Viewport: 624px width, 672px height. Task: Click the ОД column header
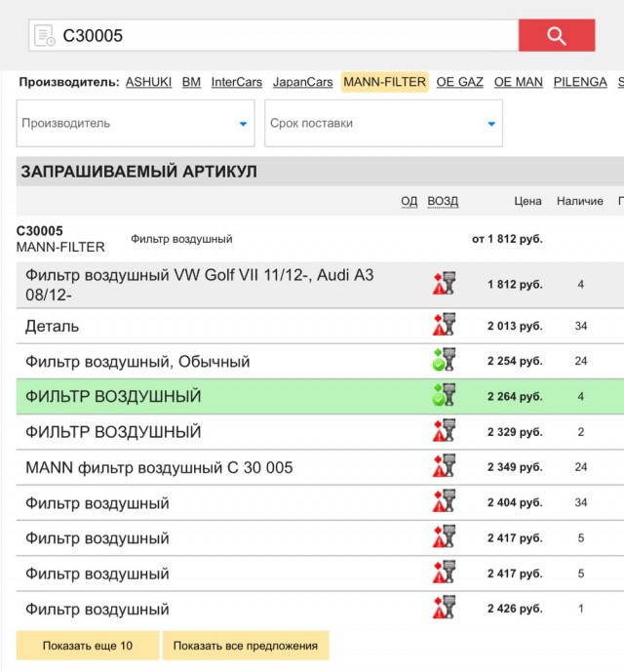pos(409,201)
